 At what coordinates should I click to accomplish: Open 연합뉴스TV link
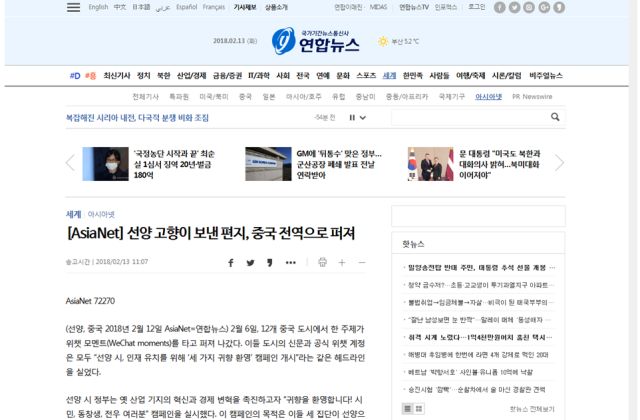pyautogui.click(x=414, y=7)
